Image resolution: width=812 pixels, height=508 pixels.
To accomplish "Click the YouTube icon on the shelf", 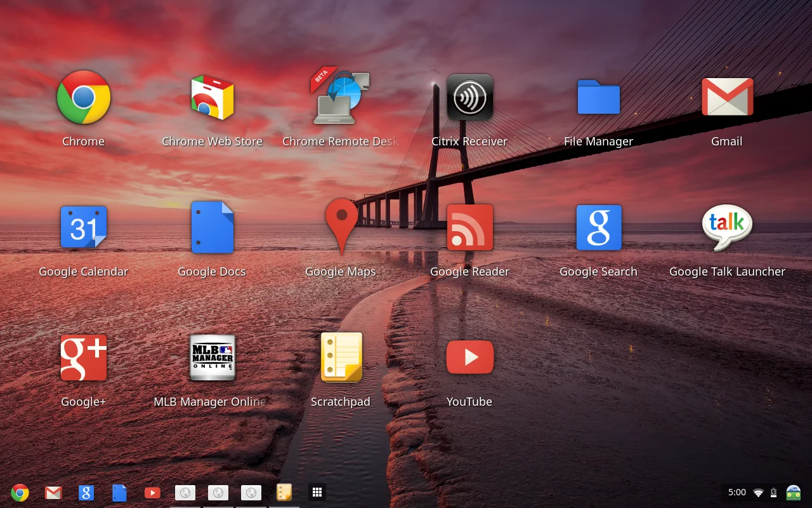I will (x=152, y=492).
